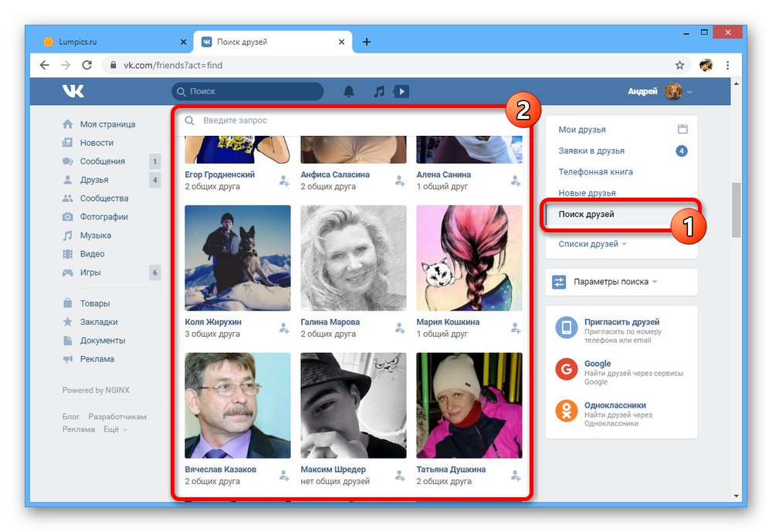Select Заявки в друзья in right panel

coord(591,151)
